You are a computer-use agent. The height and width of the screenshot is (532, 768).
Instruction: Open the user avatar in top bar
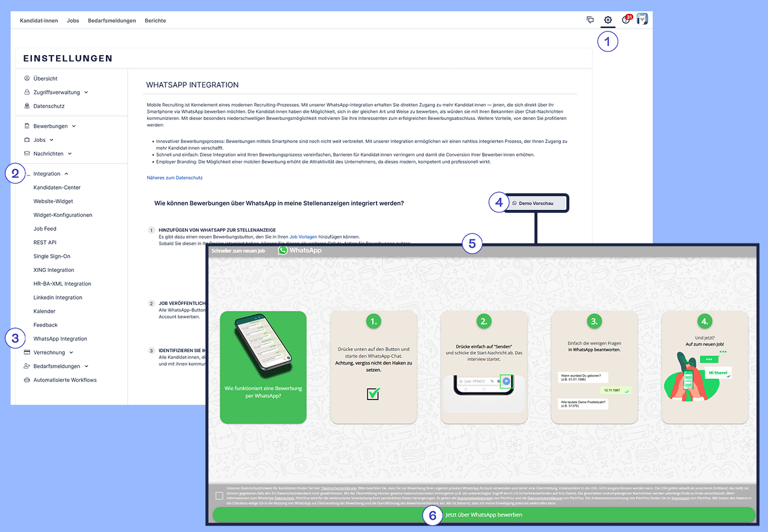pyautogui.click(x=642, y=20)
